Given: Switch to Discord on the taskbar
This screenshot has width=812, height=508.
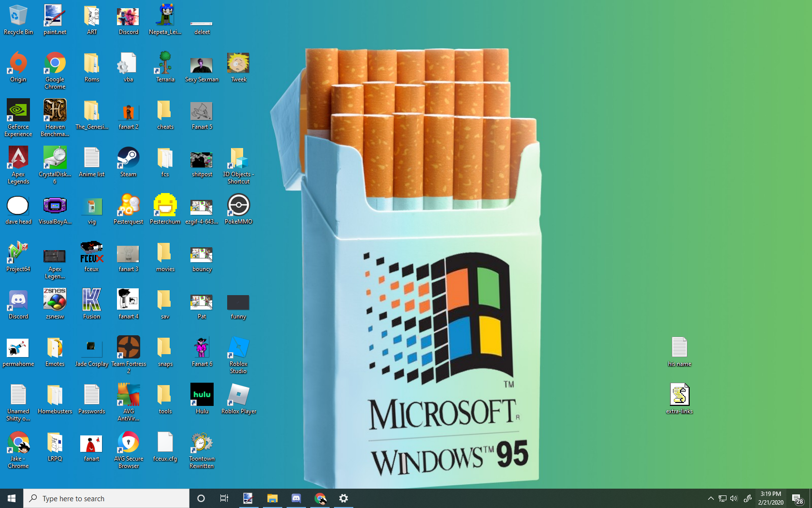Looking at the screenshot, I should 296,498.
